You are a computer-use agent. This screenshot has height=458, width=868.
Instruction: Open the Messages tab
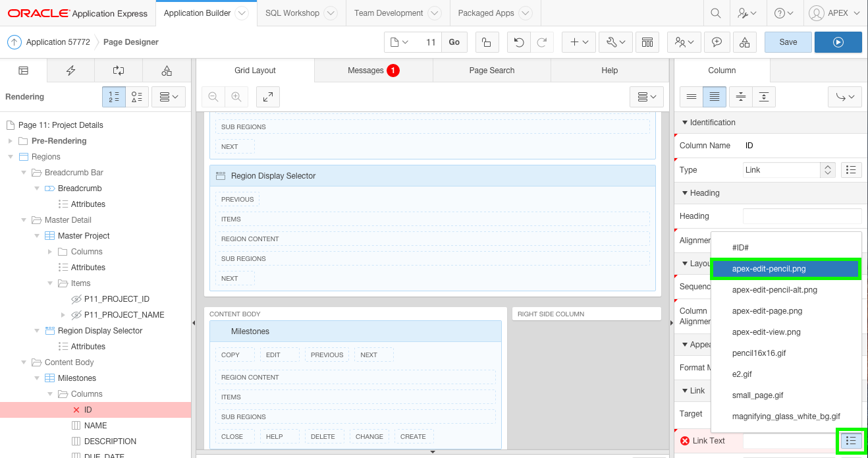click(373, 71)
